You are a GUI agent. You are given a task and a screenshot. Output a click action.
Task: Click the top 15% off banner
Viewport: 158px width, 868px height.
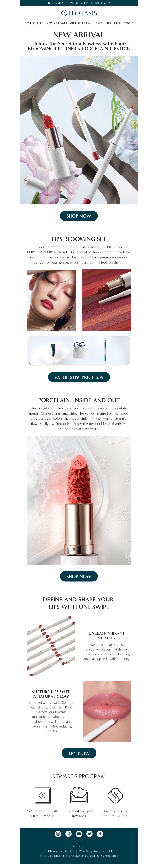pos(79,3)
